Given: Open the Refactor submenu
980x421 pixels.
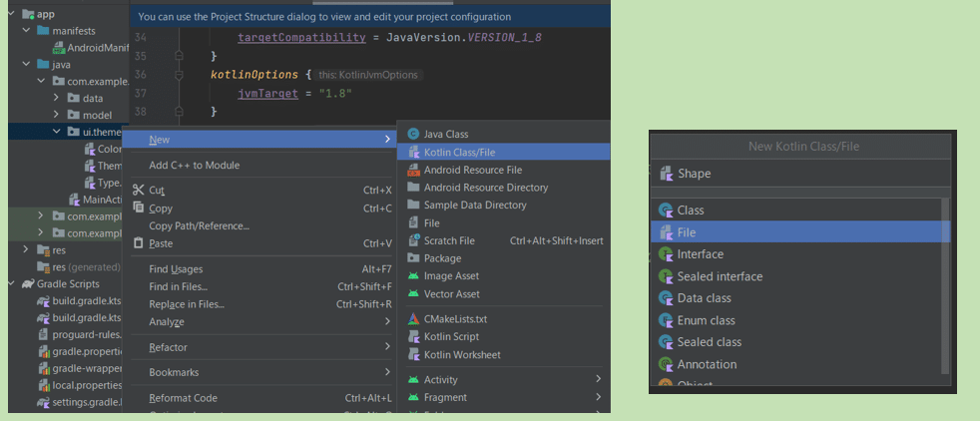Looking at the screenshot, I should click(x=168, y=347).
